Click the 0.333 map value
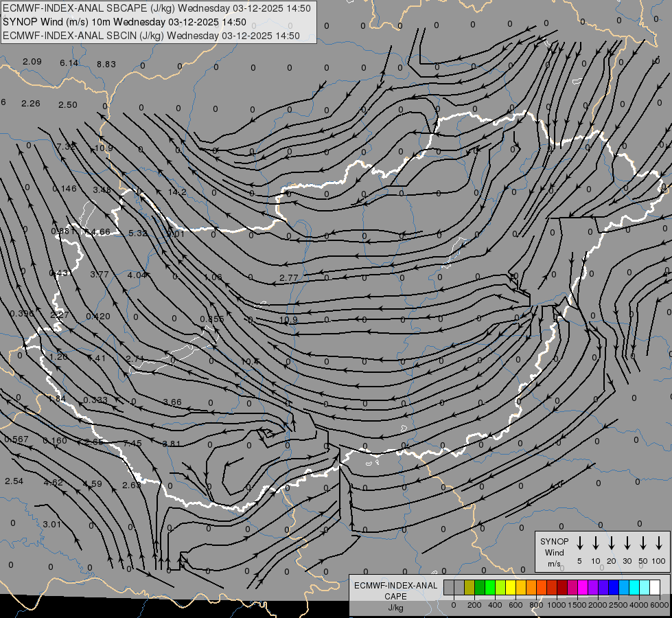672x618 pixels. (x=95, y=400)
